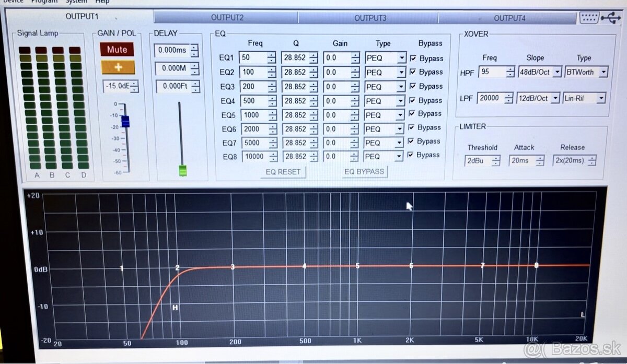627x364 pixels.
Task: Click the HPF frequency field showing 95
Action: [492, 72]
